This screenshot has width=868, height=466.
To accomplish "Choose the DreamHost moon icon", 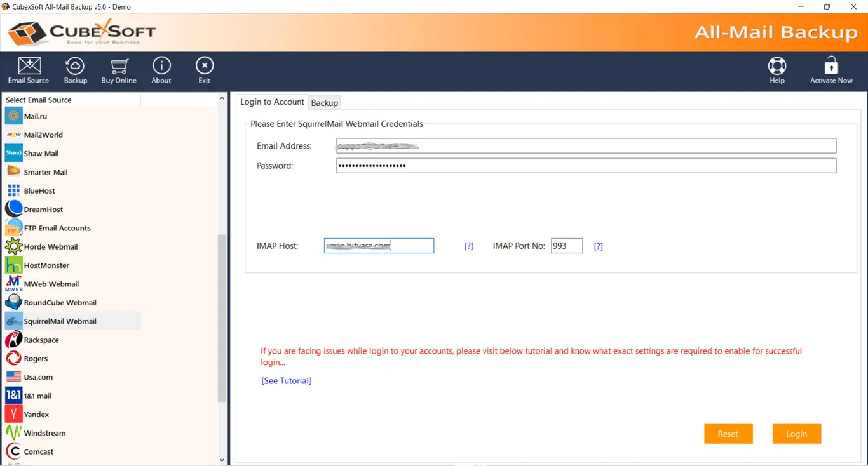I will tap(13, 209).
